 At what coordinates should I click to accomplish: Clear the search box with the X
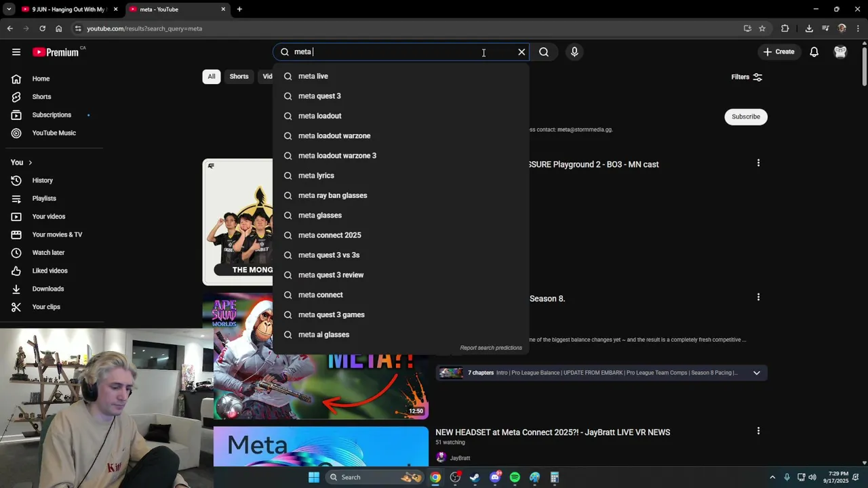tap(521, 52)
